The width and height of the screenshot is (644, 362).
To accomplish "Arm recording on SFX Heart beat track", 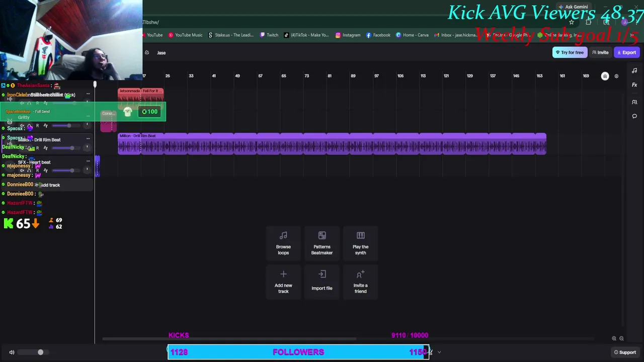I will 37,170.
